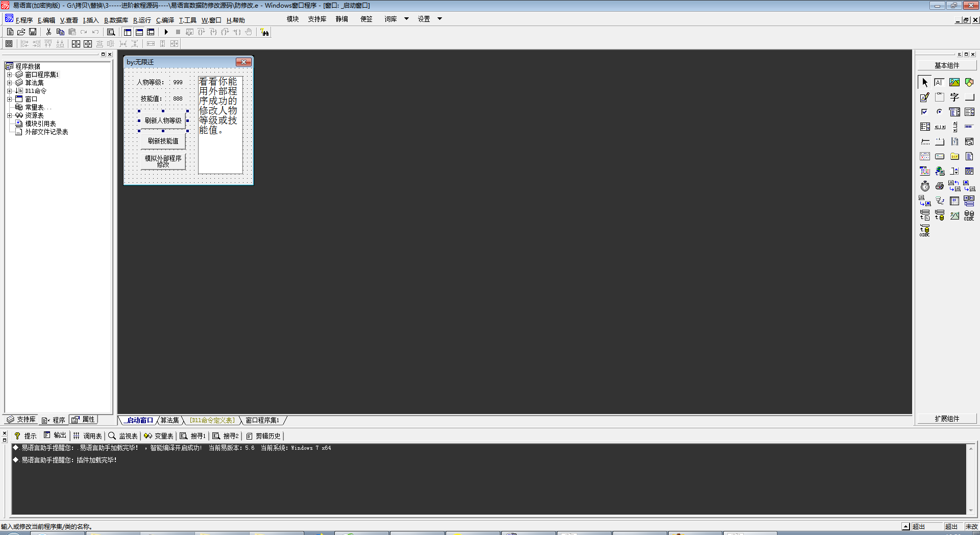Click the 刷新技能值 button on the form

point(163,141)
